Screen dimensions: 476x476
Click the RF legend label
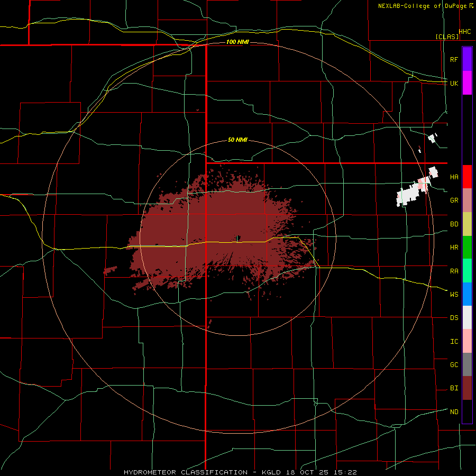tap(454, 59)
